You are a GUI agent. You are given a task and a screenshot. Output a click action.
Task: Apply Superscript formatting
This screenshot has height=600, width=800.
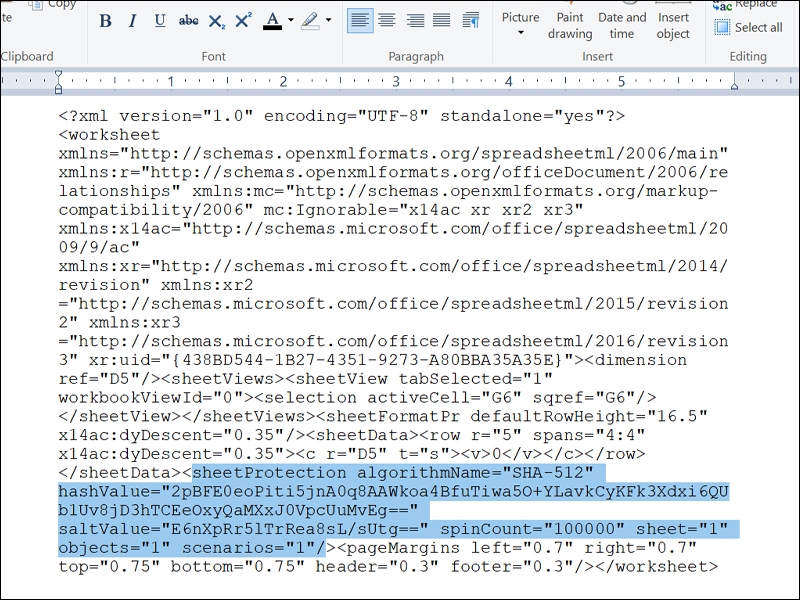243,21
